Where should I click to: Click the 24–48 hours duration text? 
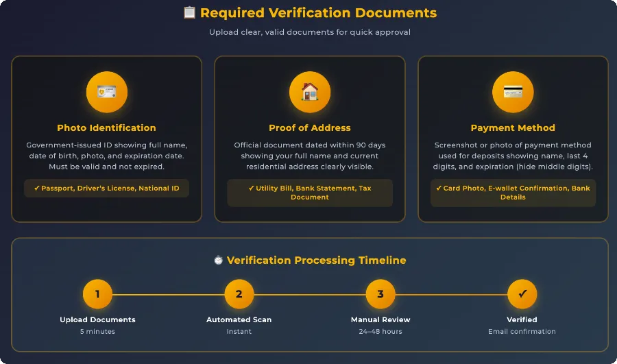click(380, 331)
